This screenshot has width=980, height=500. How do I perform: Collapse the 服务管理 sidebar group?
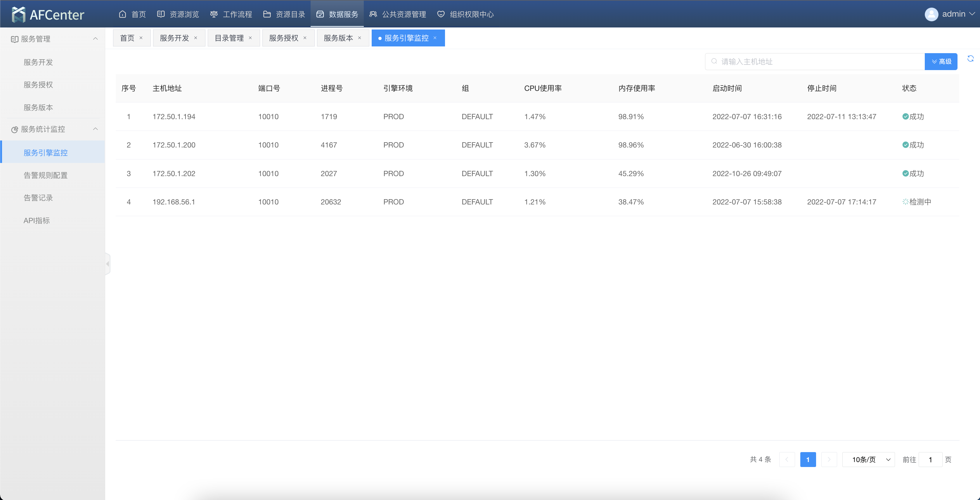click(96, 39)
